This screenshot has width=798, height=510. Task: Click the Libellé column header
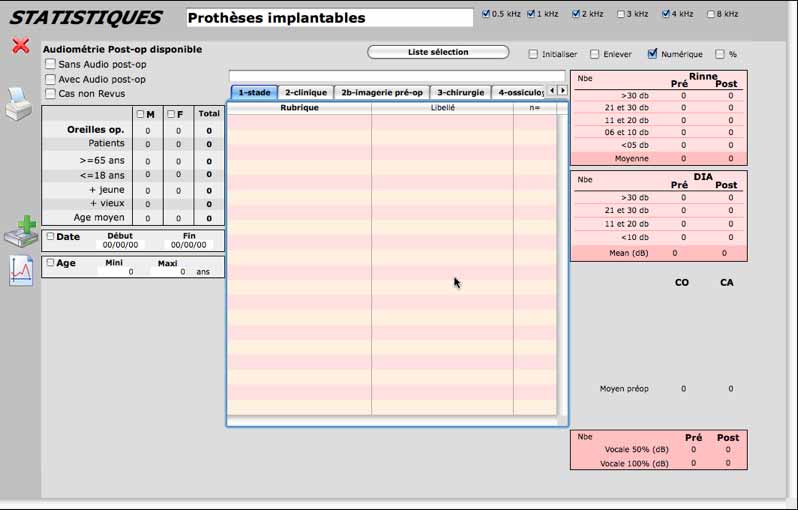pos(443,108)
